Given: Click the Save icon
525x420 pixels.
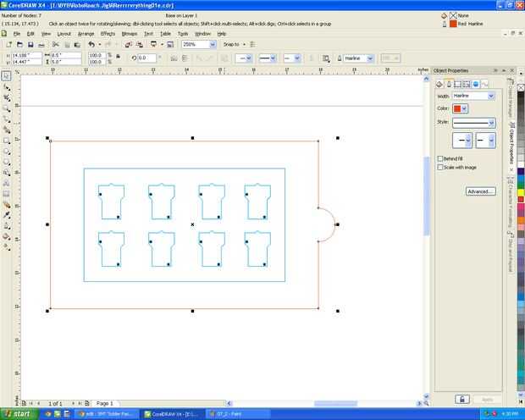Looking at the screenshot, I should [30, 44].
